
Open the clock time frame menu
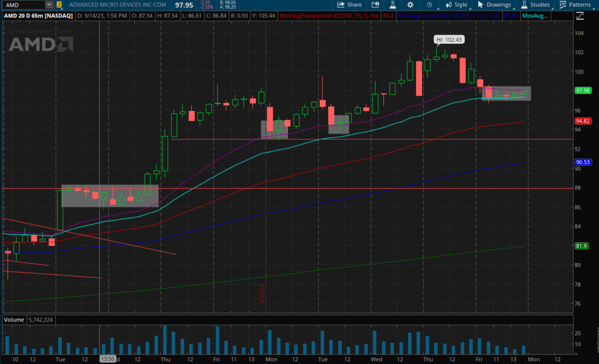tap(429, 5)
